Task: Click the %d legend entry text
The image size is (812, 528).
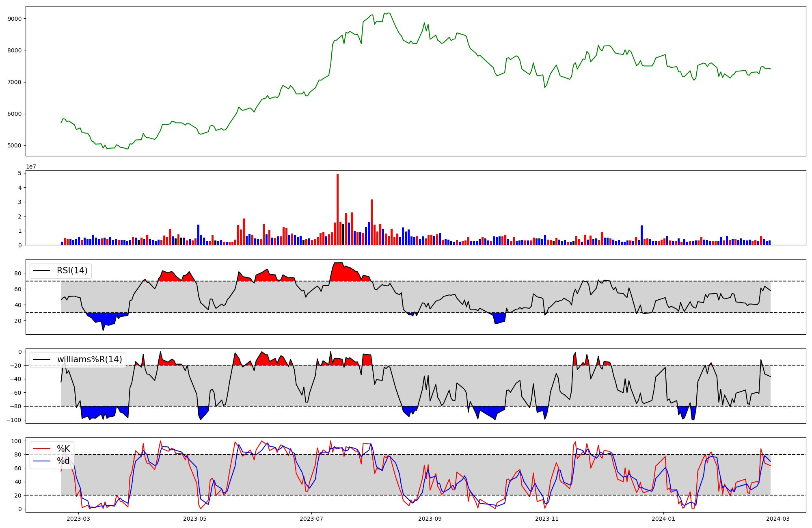Action: pos(63,461)
